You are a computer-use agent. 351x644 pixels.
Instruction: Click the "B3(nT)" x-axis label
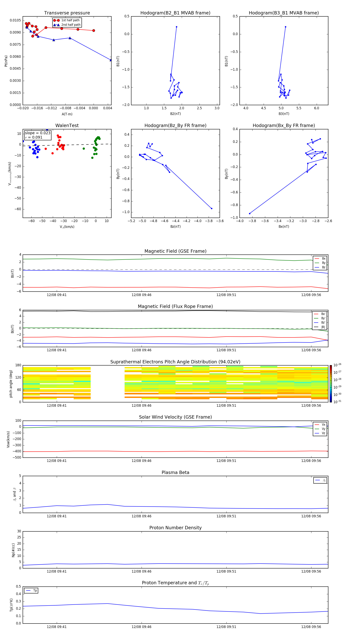284,114
